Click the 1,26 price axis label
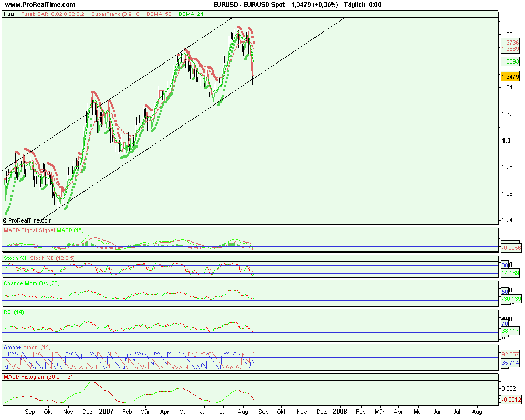 click(x=507, y=194)
